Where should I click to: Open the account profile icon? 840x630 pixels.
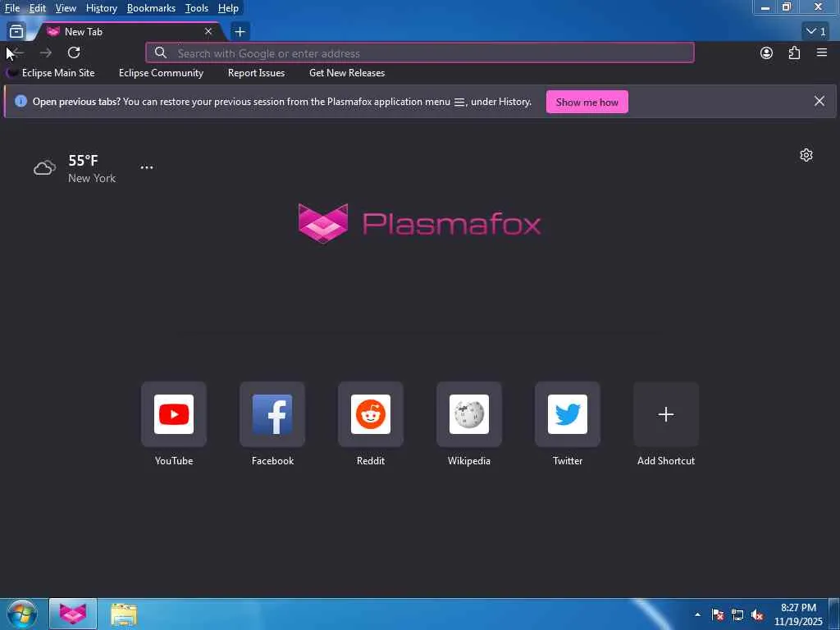click(x=767, y=52)
